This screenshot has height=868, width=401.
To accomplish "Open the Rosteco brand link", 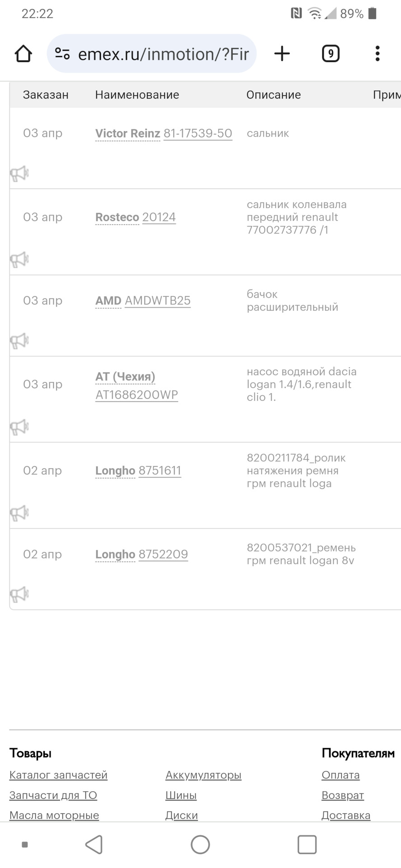I will click(117, 217).
